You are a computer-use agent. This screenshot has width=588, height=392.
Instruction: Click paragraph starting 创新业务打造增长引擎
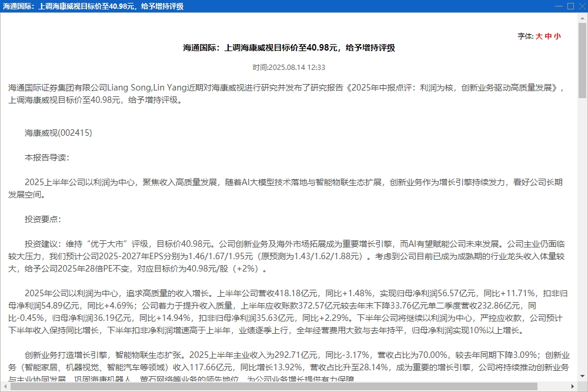tap(289, 367)
